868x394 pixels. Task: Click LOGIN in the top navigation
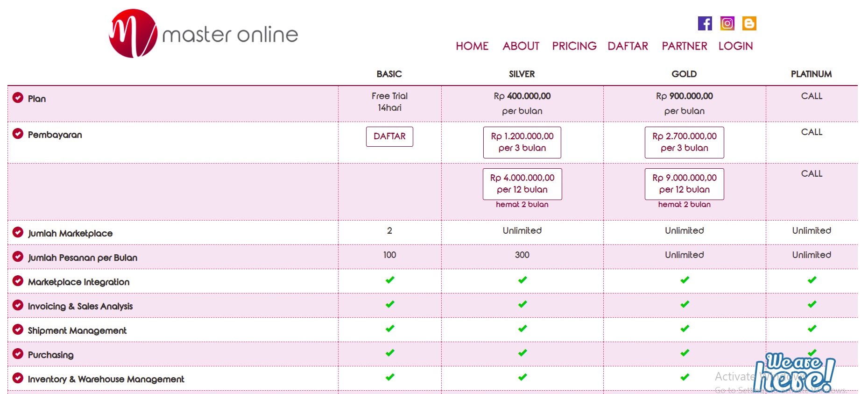735,46
